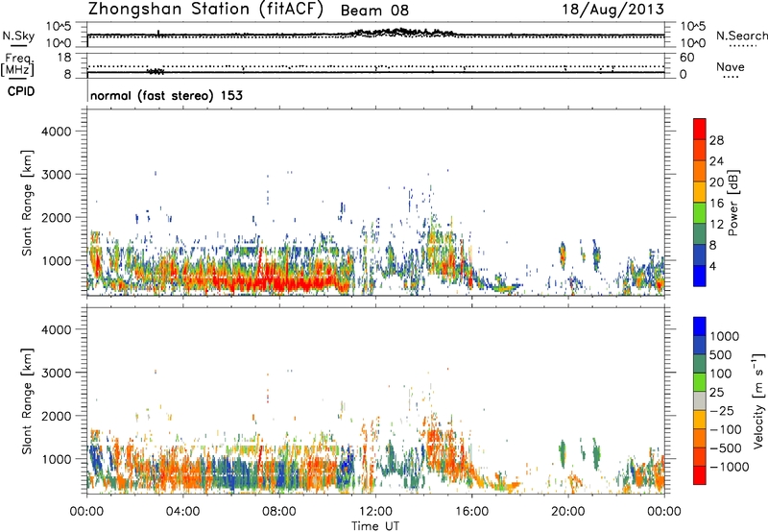Click 'Slant Range [km]' label of velocity panel
This screenshot has width=768, height=532.
coord(27,400)
